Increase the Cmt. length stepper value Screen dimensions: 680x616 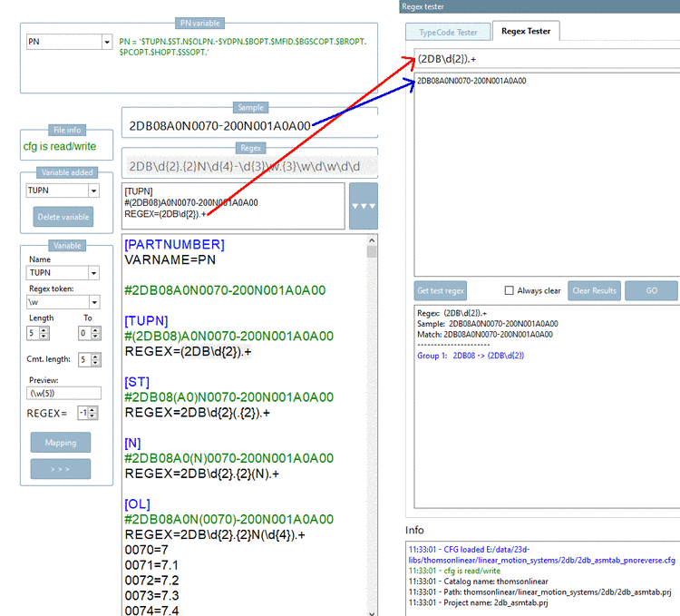click(x=96, y=357)
